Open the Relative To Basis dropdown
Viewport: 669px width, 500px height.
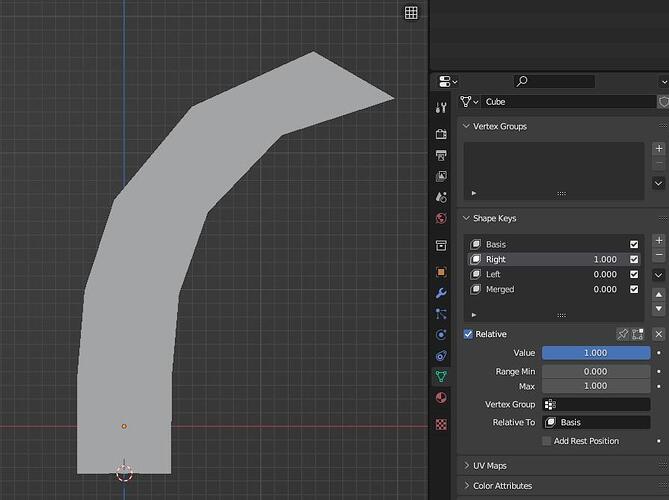click(x=596, y=422)
